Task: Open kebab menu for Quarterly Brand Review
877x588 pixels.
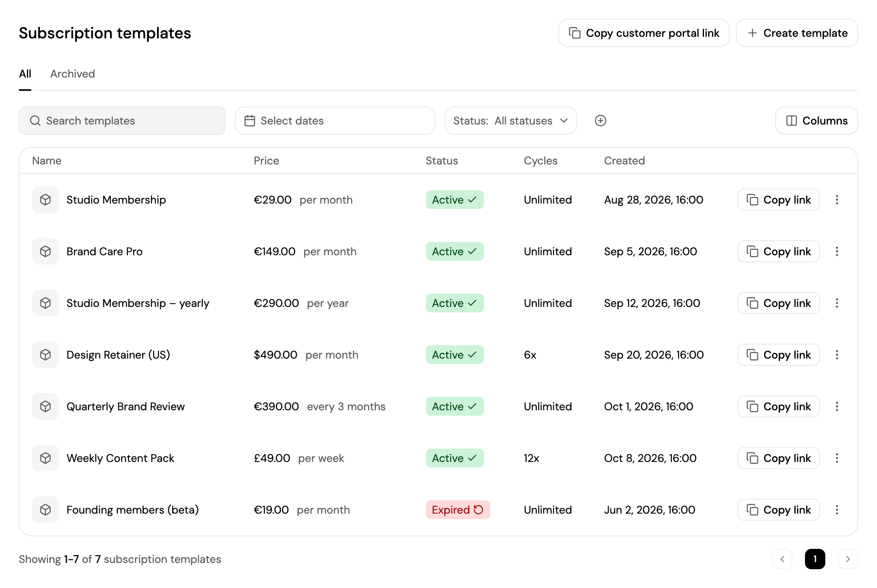Action: [x=837, y=406]
